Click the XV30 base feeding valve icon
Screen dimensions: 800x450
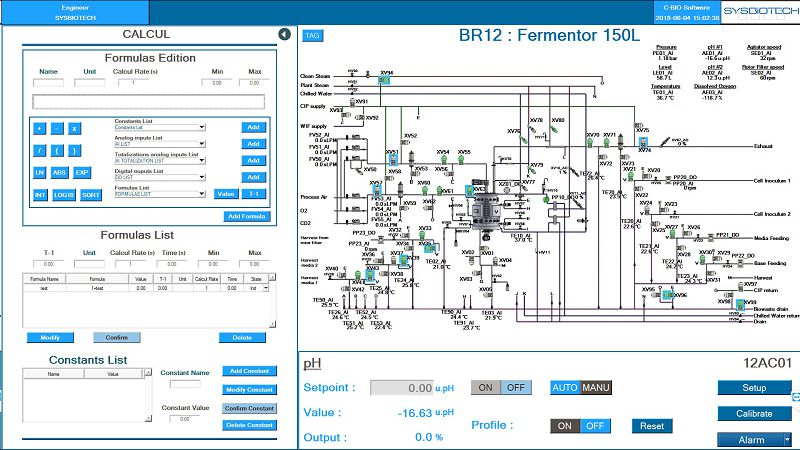coord(702,259)
